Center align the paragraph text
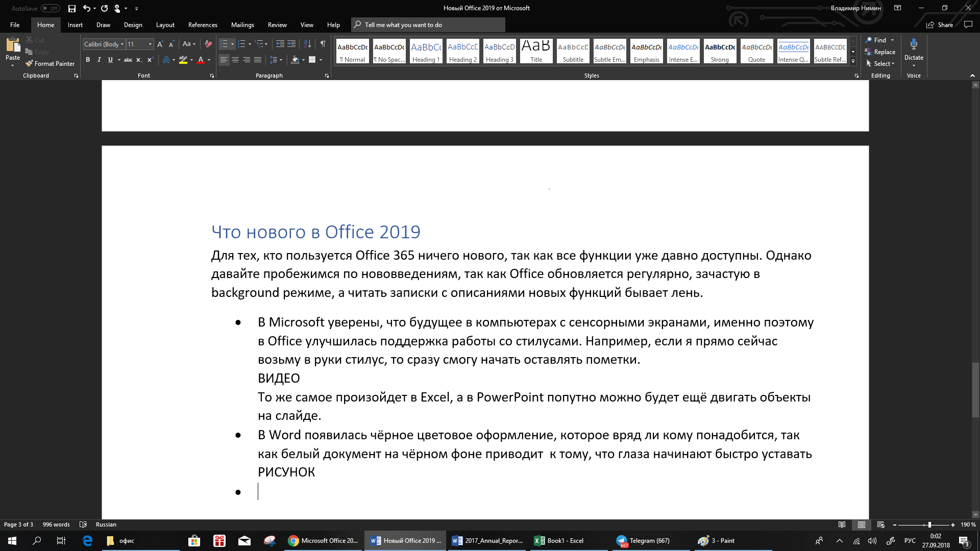980x551 pixels. pos(235,60)
